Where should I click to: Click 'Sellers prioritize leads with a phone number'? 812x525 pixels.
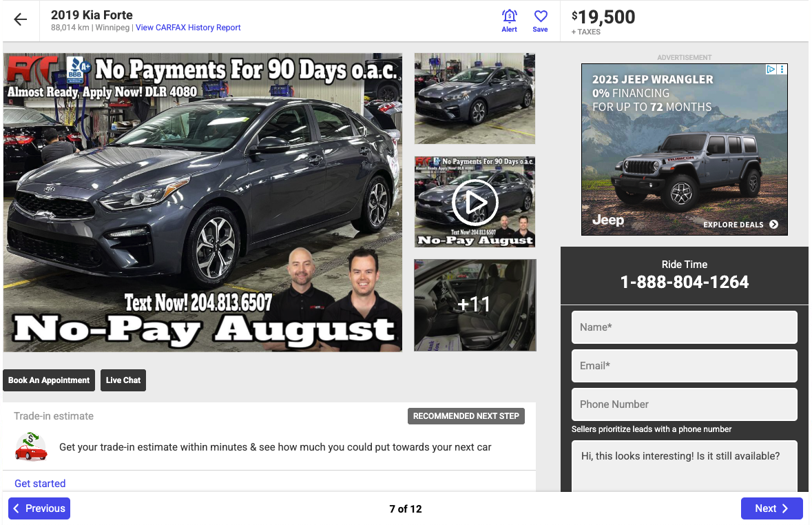point(652,429)
